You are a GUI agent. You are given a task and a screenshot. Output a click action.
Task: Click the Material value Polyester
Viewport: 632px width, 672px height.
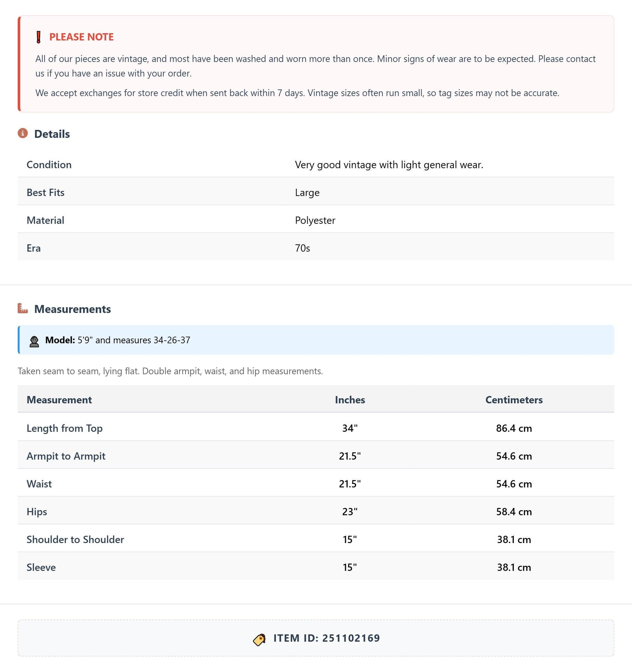(x=315, y=220)
